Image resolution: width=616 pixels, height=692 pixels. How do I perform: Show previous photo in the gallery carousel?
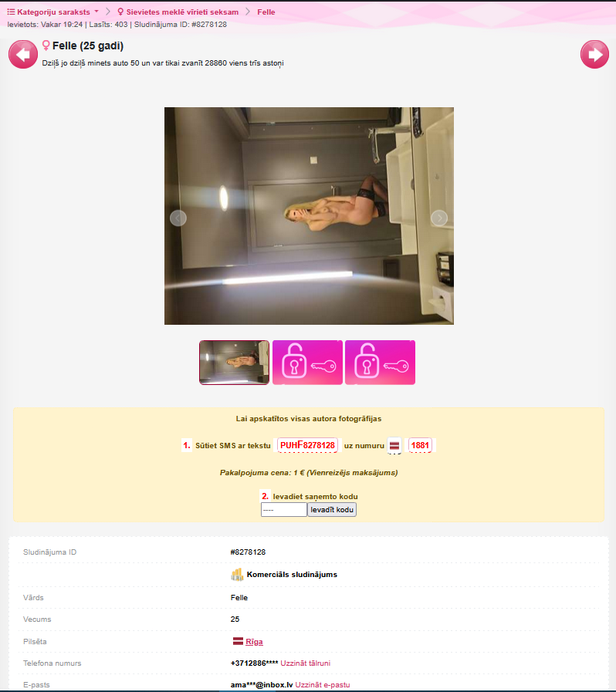click(178, 218)
